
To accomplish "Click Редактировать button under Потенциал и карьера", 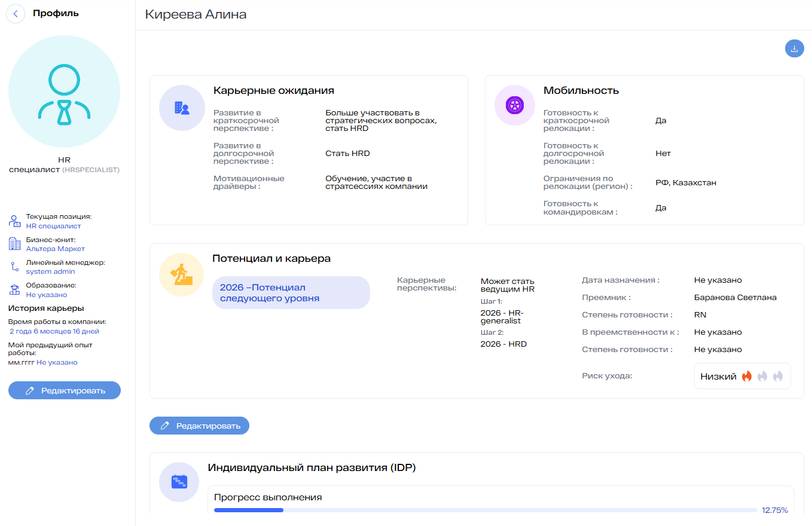I will [x=199, y=426].
